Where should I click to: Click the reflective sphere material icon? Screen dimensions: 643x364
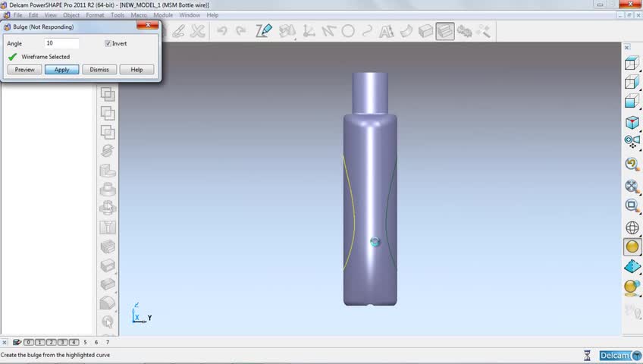coord(632,287)
